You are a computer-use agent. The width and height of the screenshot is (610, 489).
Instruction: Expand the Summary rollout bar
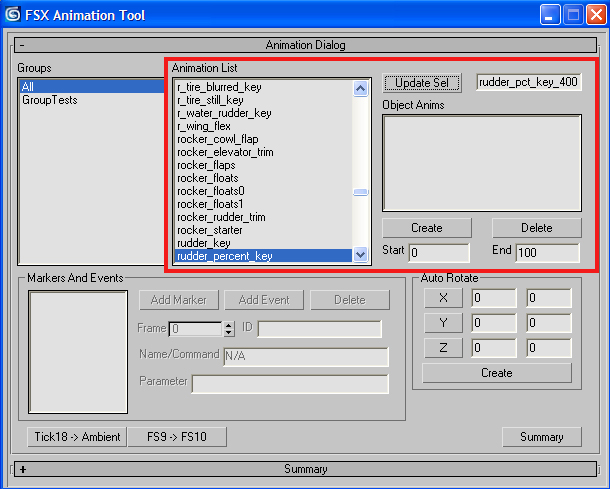305,469
